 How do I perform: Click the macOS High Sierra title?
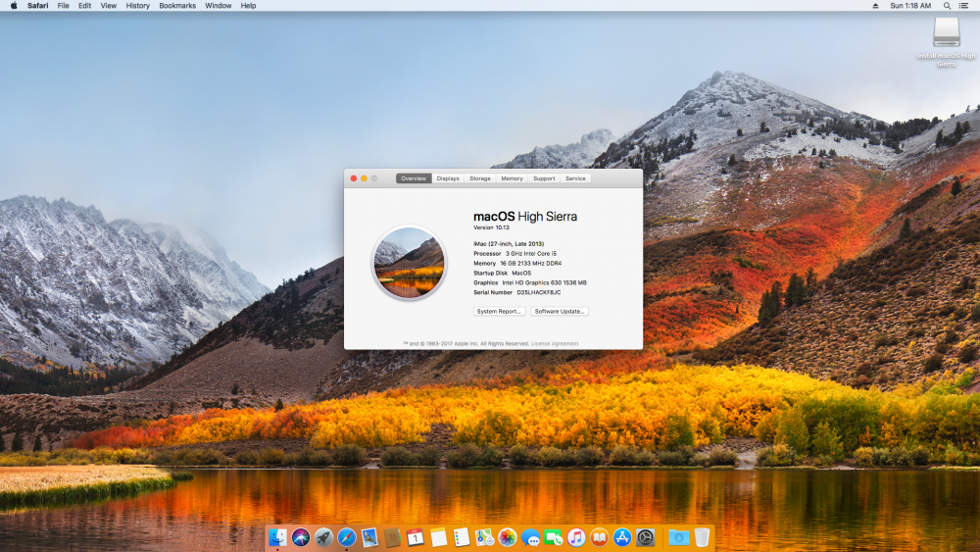click(x=525, y=217)
